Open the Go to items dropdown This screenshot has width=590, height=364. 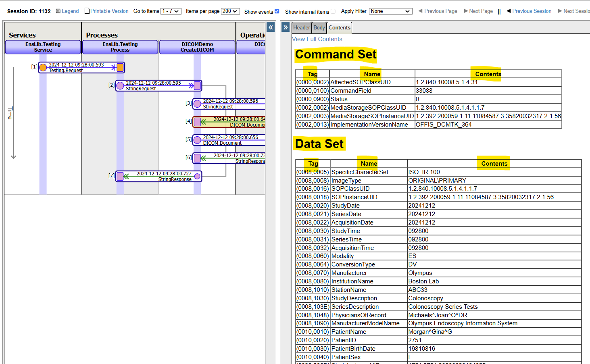tap(171, 11)
